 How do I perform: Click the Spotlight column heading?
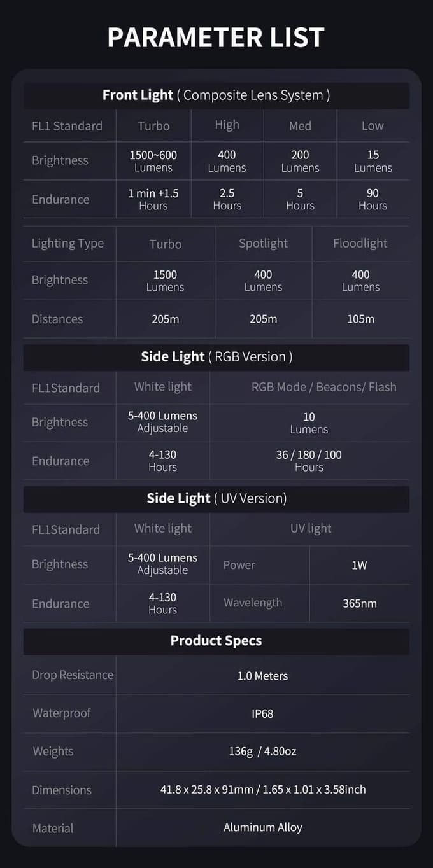pos(263,243)
